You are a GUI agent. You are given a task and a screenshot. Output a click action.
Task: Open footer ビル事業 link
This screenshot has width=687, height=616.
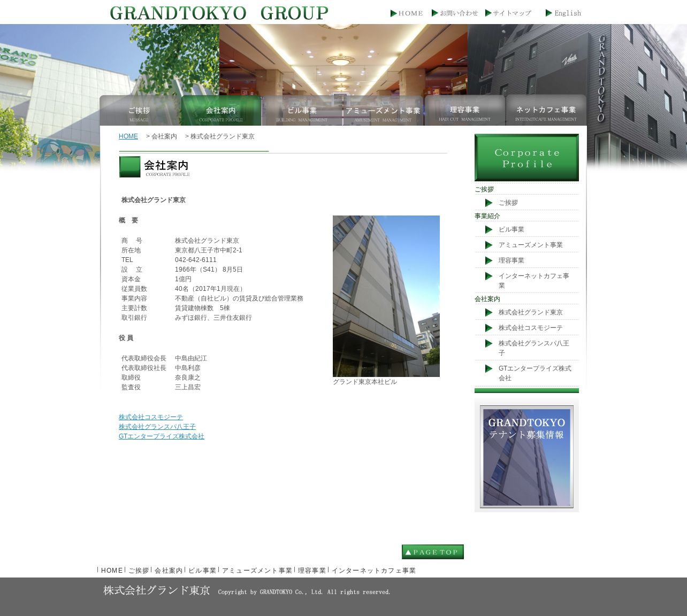(202, 571)
